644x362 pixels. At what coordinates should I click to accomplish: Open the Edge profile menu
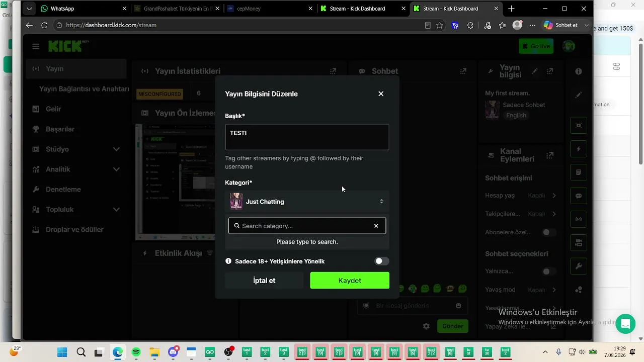click(517, 25)
